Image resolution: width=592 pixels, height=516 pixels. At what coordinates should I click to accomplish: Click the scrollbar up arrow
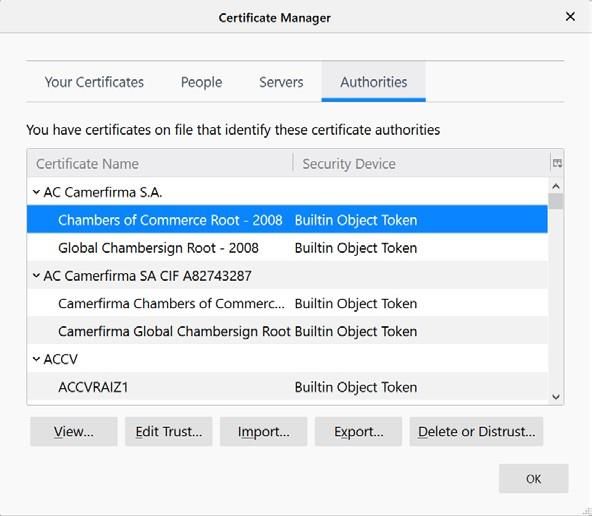(556, 186)
